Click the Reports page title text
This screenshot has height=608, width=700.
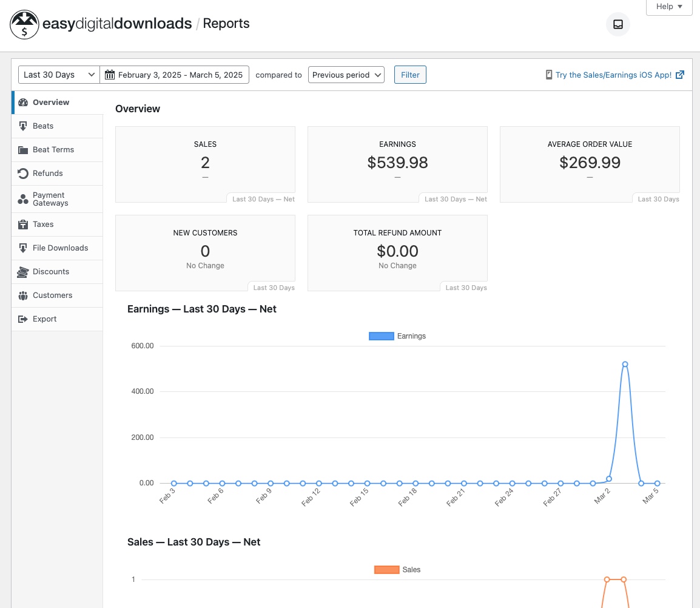coord(226,23)
